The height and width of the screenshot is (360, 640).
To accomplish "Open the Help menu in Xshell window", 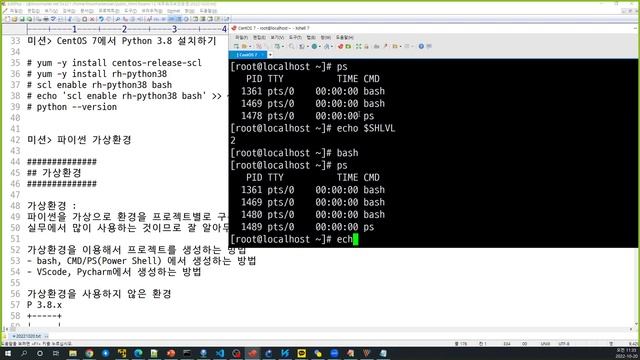I will tap(344, 38).
